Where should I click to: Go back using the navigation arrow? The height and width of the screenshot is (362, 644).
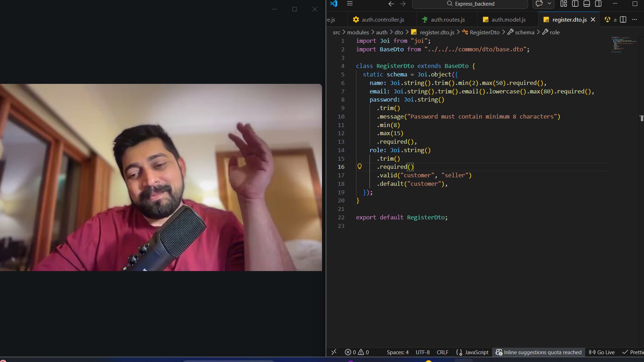[391, 4]
